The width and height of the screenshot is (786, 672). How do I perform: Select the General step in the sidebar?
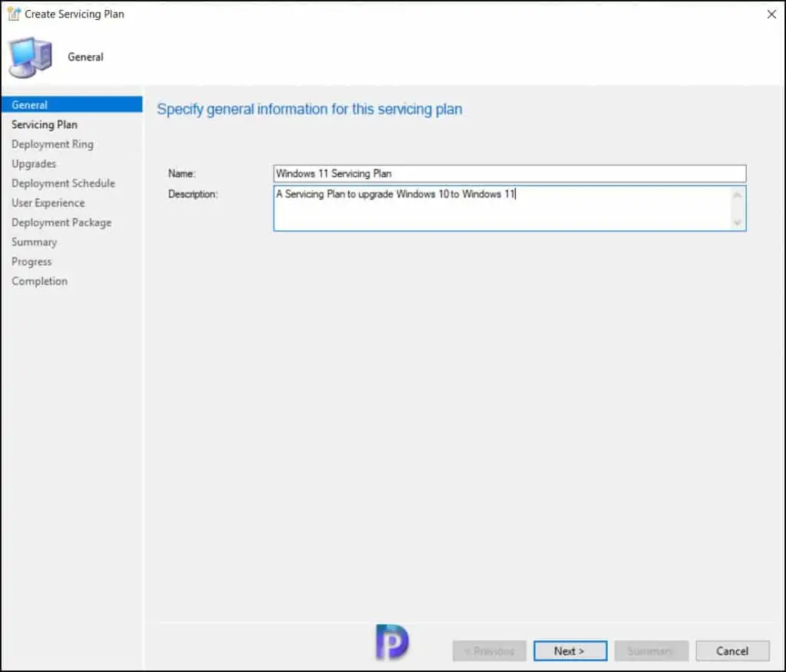click(x=71, y=105)
